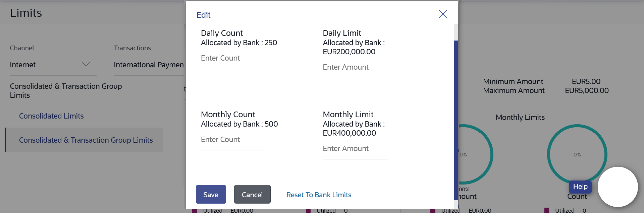This screenshot has height=213, width=644.
Task: Expand the Channel dropdown chevron
Action: [86, 64]
